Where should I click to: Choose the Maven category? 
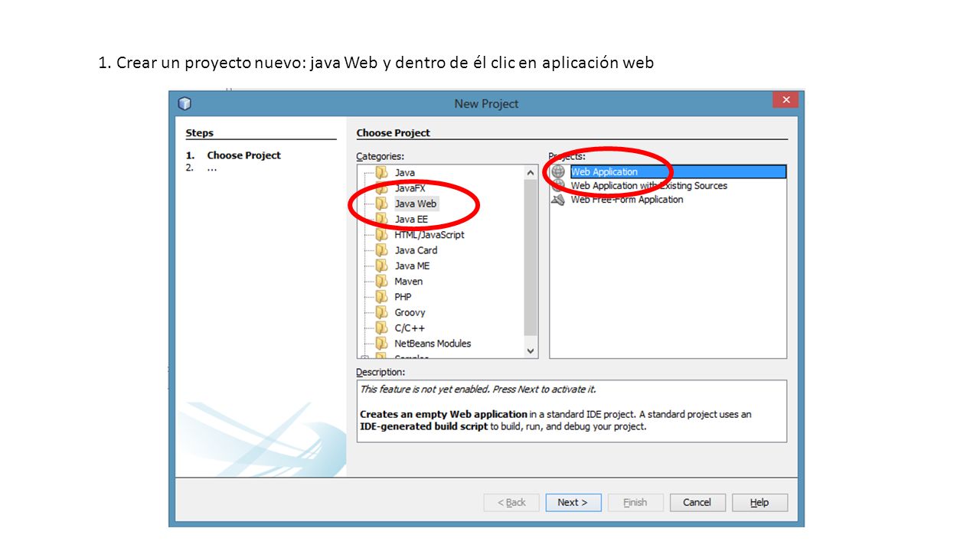[408, 282]
